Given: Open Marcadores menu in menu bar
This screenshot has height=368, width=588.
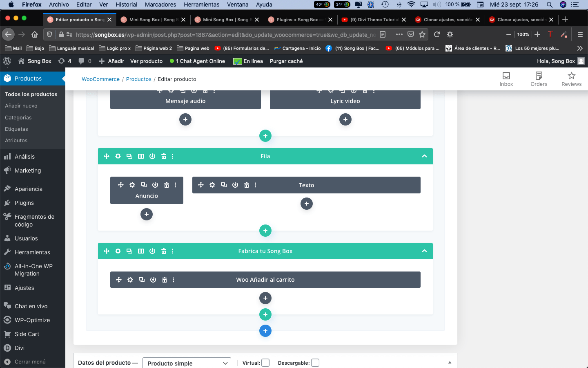Looking at the screenshot, I should [x=160, y=4].
